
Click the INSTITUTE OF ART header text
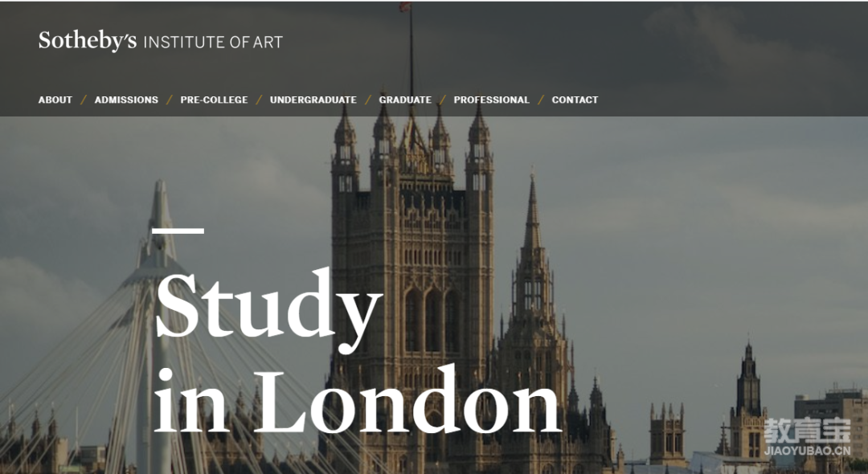pos(213,43)
